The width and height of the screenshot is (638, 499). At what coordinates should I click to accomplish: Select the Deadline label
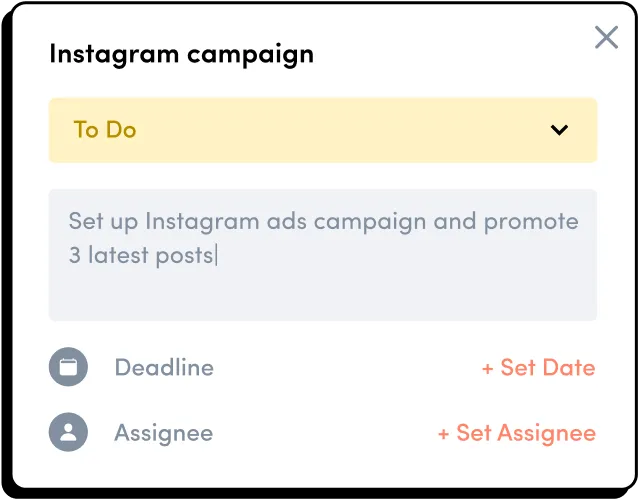tap(164, 367)
